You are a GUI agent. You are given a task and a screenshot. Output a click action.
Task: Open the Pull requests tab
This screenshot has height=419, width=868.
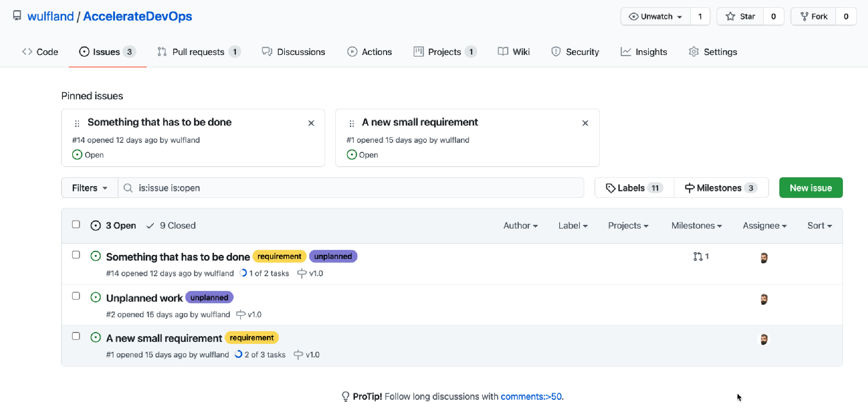(x=199, y=52)
